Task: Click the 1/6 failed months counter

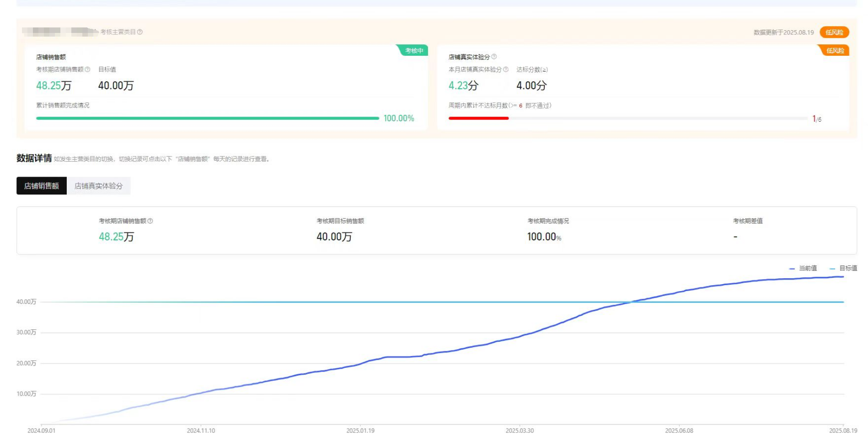Action: point(817,119)
